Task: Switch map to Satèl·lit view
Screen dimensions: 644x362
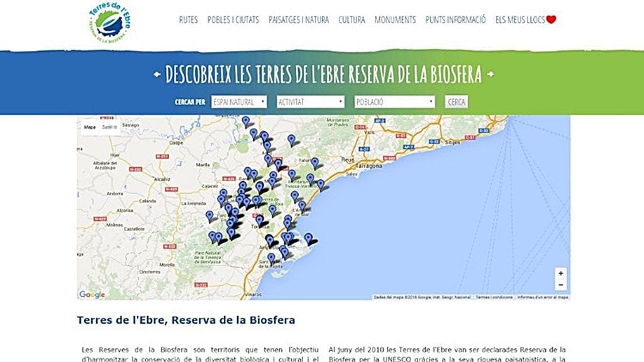Action: [109, 127]
